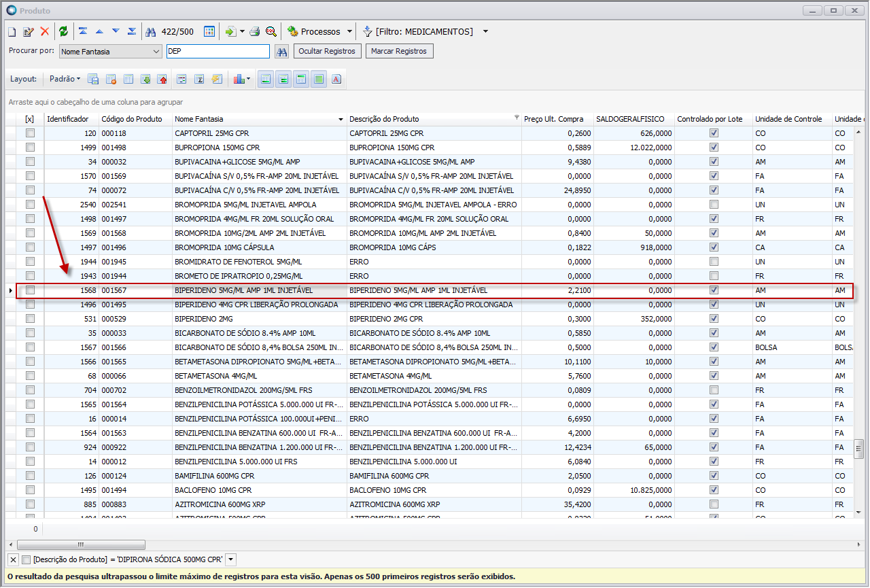Open the Padrão layout dropdown

click(x=65, y=79)
